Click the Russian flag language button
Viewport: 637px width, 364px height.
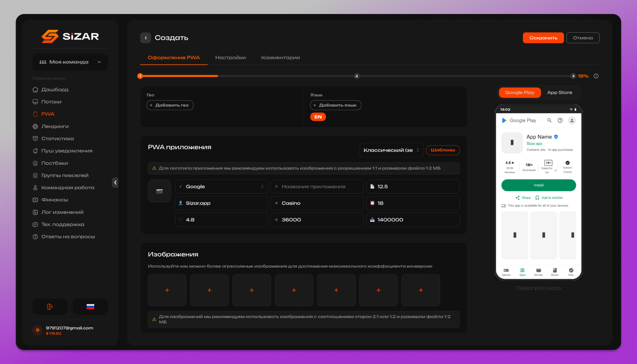pyautogui.click(x=90, y=307)
